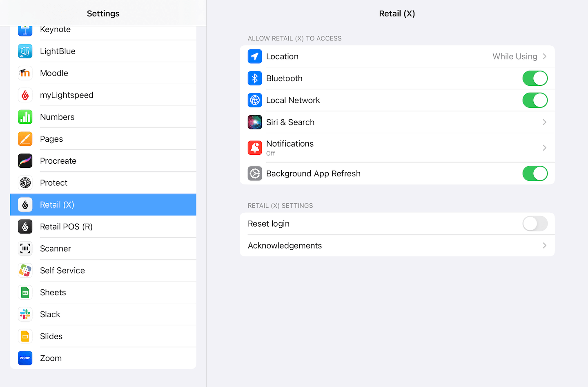Tap the Retail (X) flame icon
The width and height of the screenshot is (588, 387).
[x=25, y=205]
